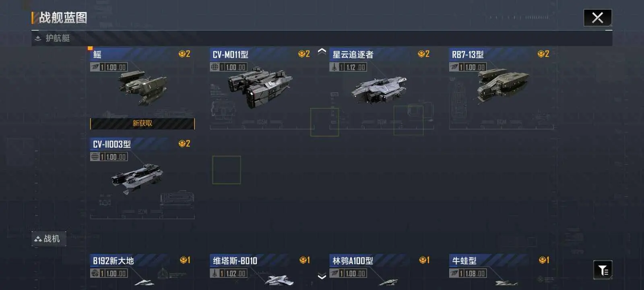Click the rank badge on RB7-13型

(x=543, y=54)
